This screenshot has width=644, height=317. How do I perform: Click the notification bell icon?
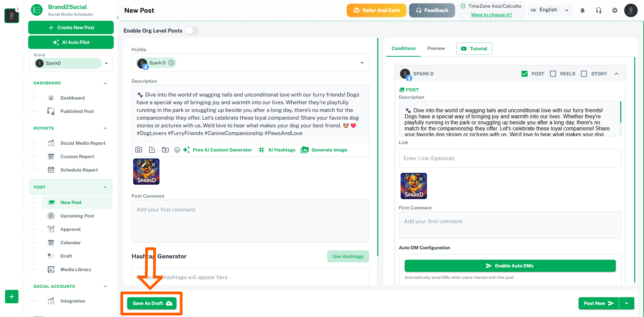pos(583,10)
